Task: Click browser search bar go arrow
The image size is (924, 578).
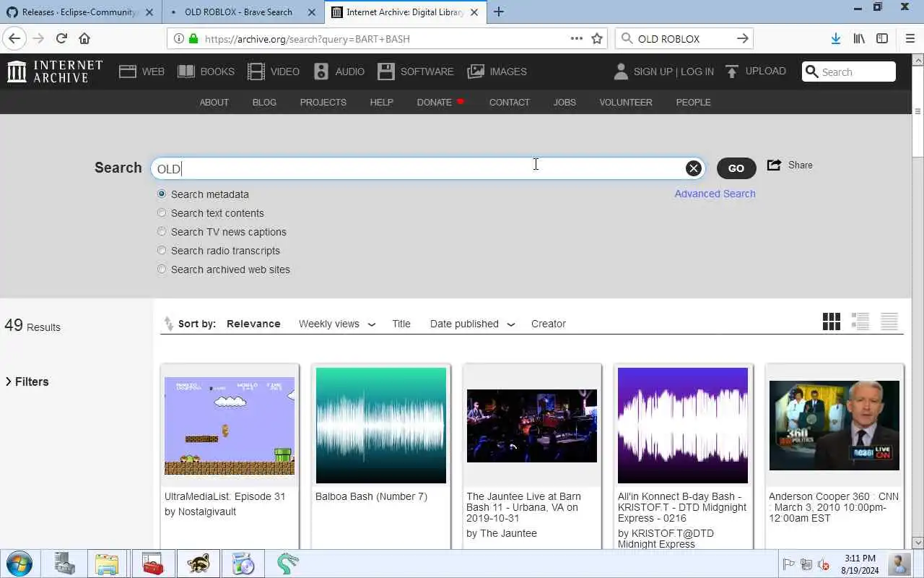Action: click(x=742, y=39)
